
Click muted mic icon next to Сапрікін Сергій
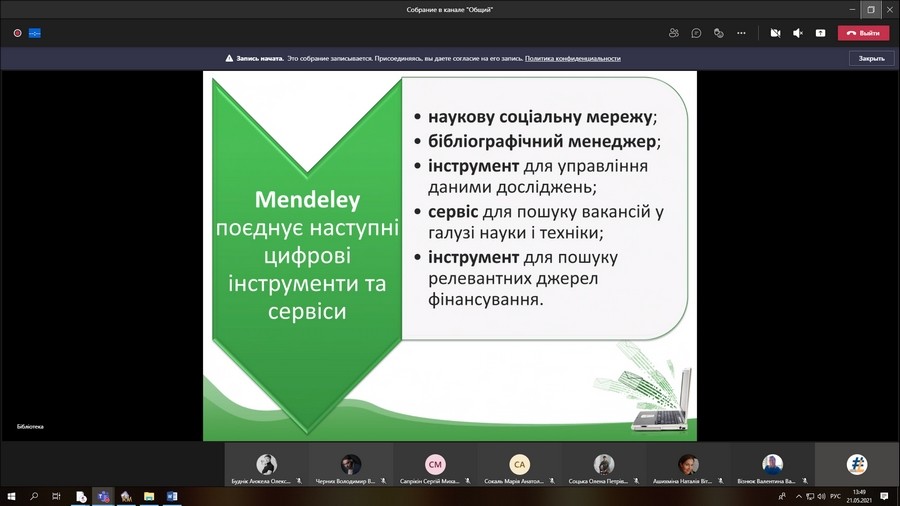click(468, 481)
